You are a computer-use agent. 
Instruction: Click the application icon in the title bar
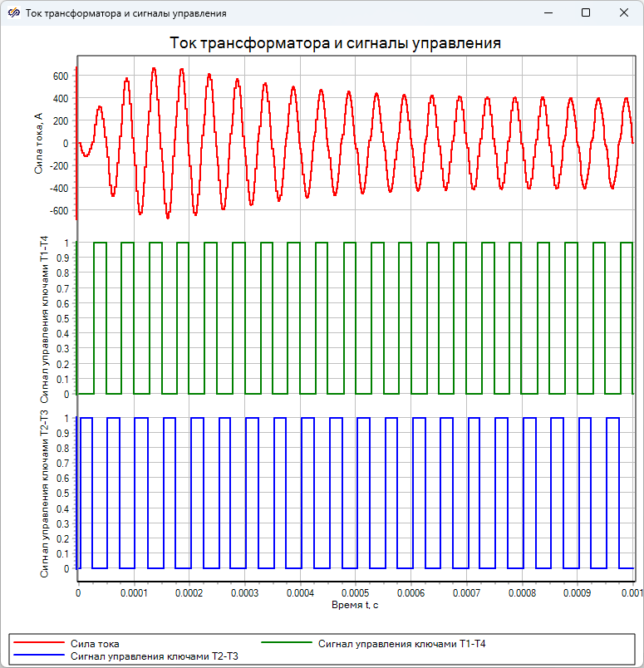[x=13, y=13]
